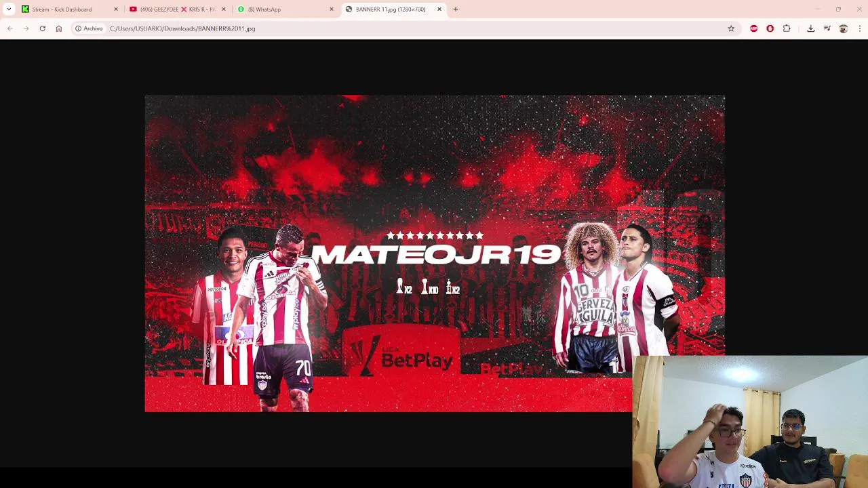Close the Stream - Kick Dashboard tab
Image resolution: width=868 pixels, height=488 pixels.
tap(115, 9)
